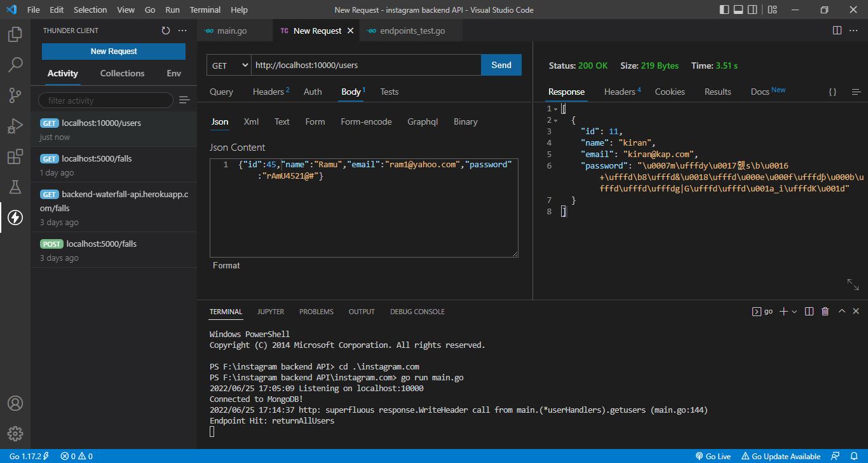The image size is (868, 463).
Task: Open the DEBUG CONSOLE panel tab
Action: tap(417, 312)
